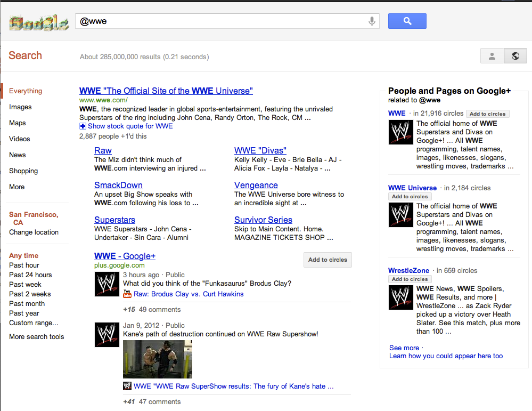
Task: Select Everything in left sidebar
Action: 26,91
